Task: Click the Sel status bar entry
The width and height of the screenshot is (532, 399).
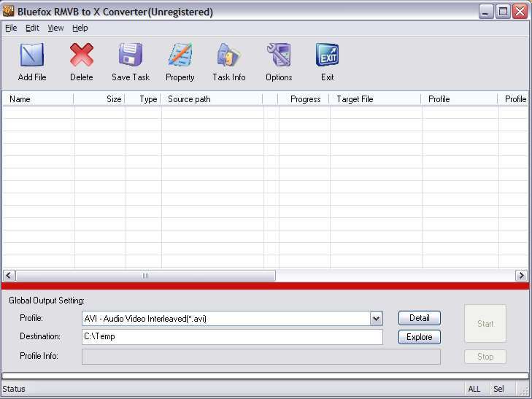Action: coord(498,389)
